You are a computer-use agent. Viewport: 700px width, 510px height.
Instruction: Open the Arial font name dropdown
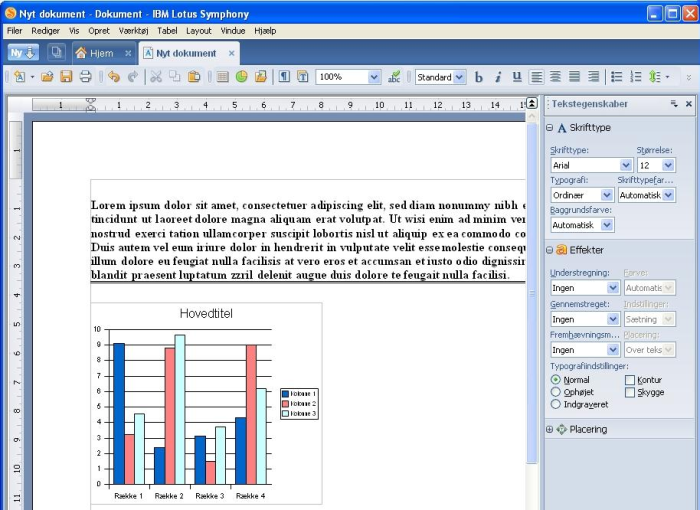pyautogui.click(x=626, y=165)
